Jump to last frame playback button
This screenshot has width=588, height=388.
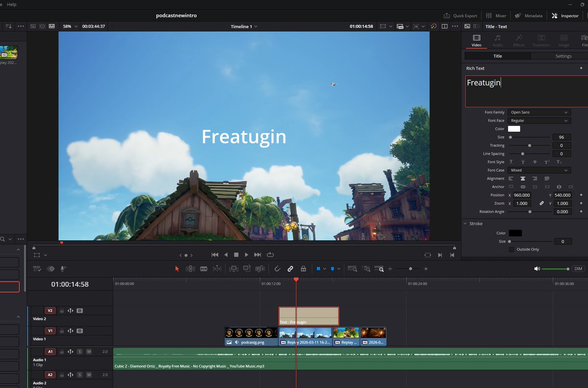click(258, 255)
